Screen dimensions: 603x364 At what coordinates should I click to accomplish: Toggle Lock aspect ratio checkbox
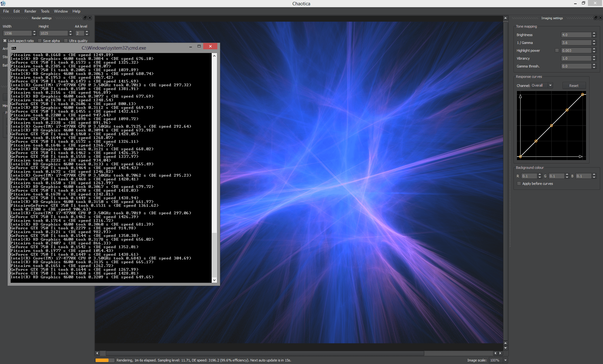point(5,41)
